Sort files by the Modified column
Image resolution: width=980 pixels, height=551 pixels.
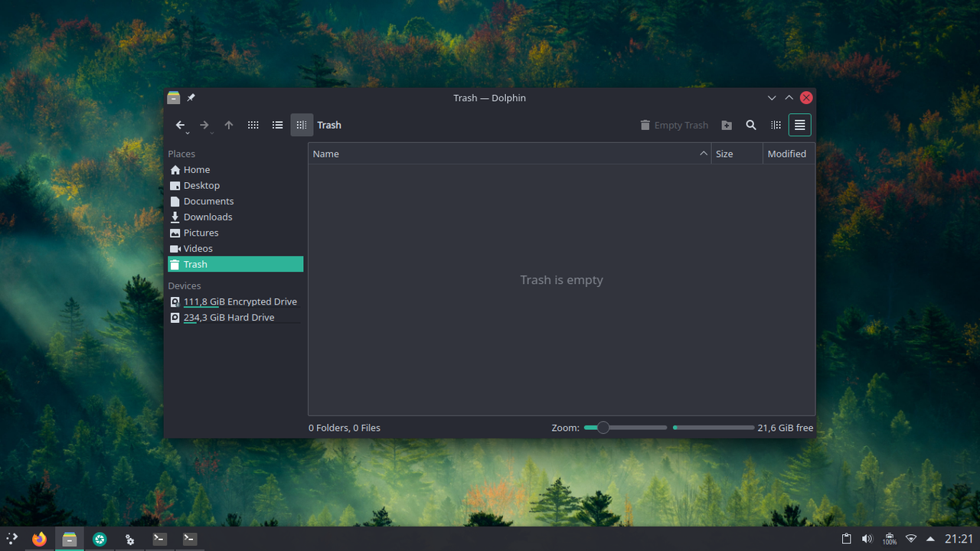pos(787,153)
